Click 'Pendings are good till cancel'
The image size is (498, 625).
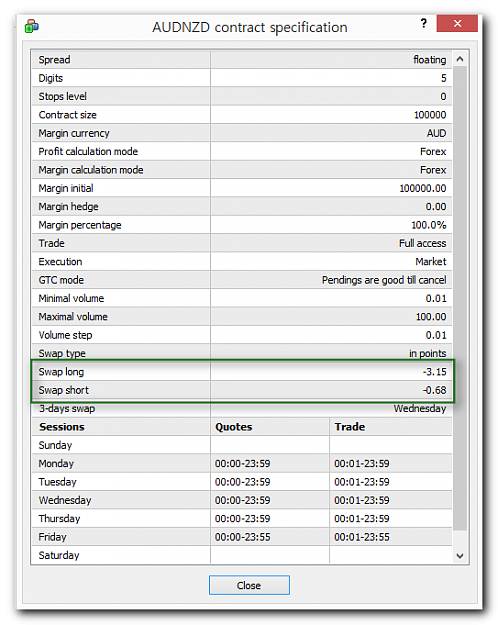384,280
